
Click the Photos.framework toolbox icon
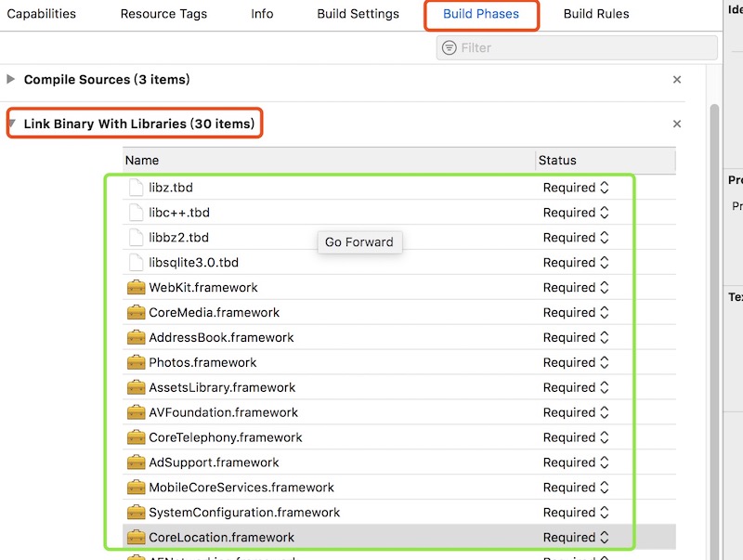136,363
